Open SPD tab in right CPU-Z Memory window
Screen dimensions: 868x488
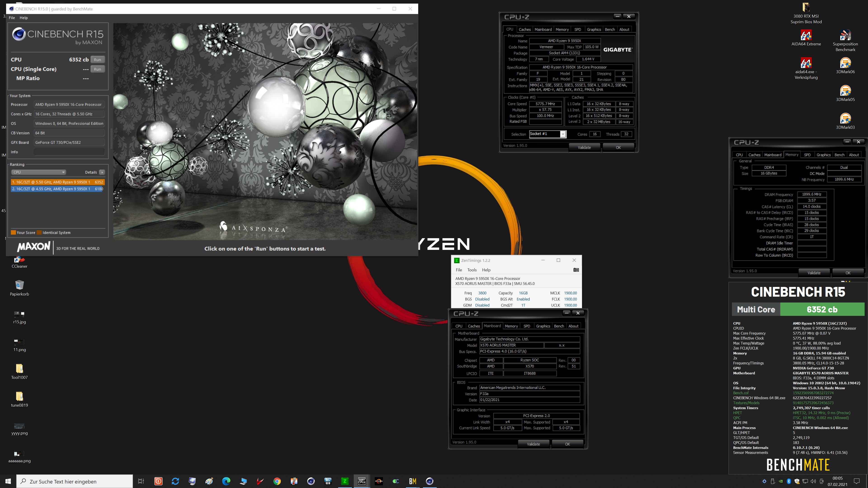click(807, 155)
